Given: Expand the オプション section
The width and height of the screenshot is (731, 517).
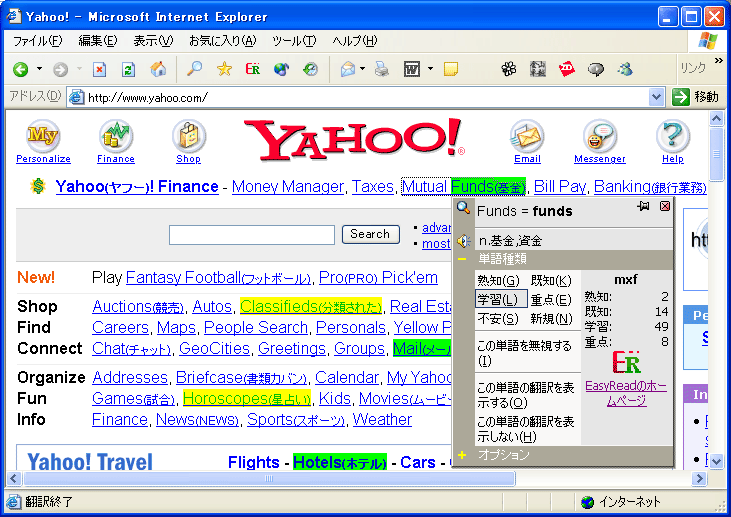Looking at the screenshot, I should click(462, 455).
